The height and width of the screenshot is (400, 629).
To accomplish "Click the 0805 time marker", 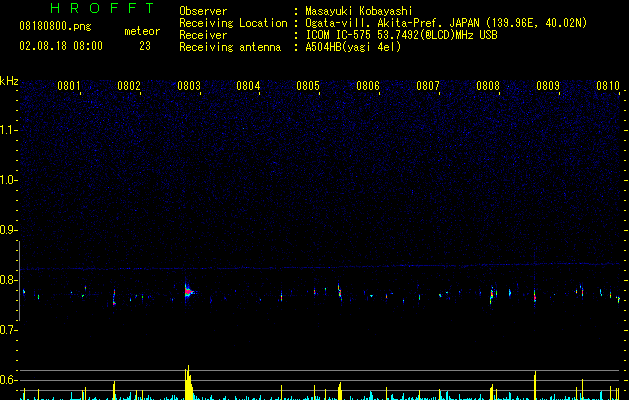I will (308, 86).
